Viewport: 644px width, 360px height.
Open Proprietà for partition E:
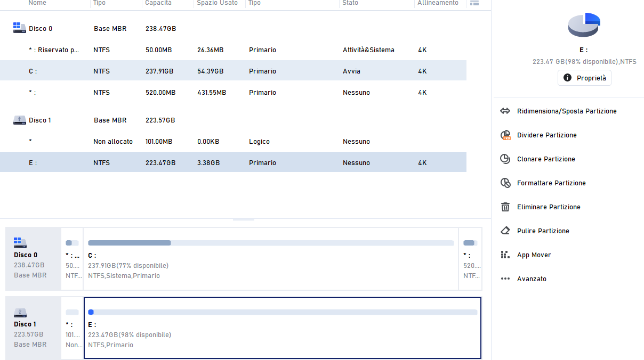584,78
